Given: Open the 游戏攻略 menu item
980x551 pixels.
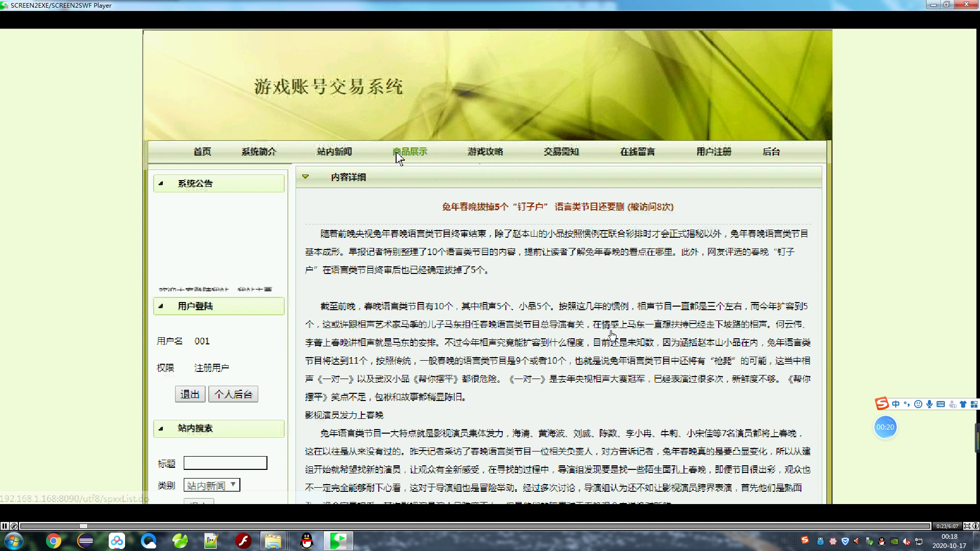Looking at the screenshot, I should pyautogui.click(x=485, y=152).
